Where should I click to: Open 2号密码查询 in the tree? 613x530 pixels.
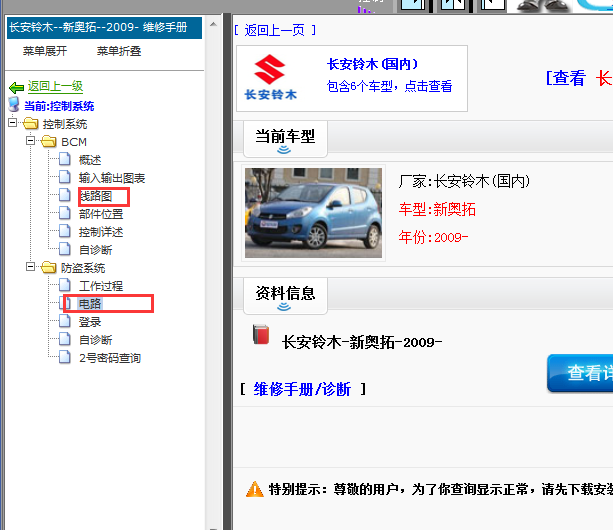tap(110, 358)
